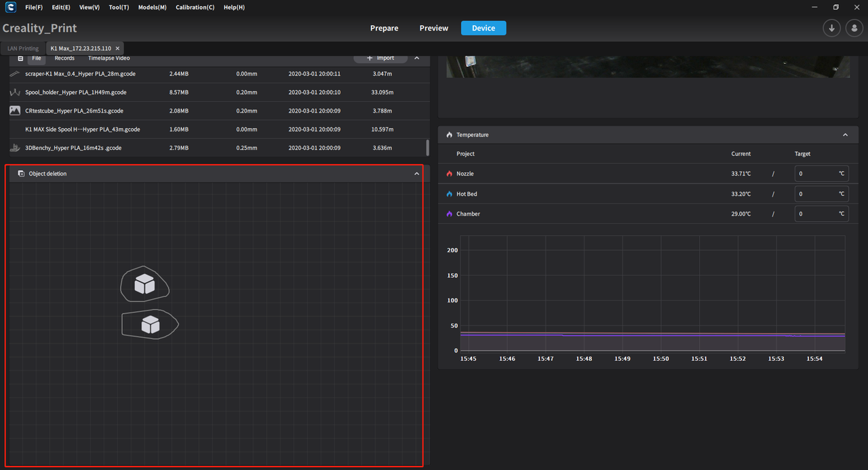Click the Nozzle target temperature field
Image resolution: width=868 pixels, height=470 pixels.
pyautogui.click(x=821, y=174)
